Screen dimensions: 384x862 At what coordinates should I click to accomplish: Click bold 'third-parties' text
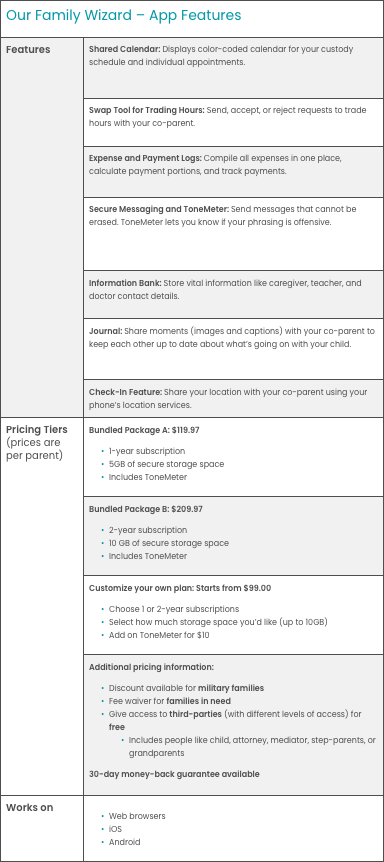pos(195,715)
